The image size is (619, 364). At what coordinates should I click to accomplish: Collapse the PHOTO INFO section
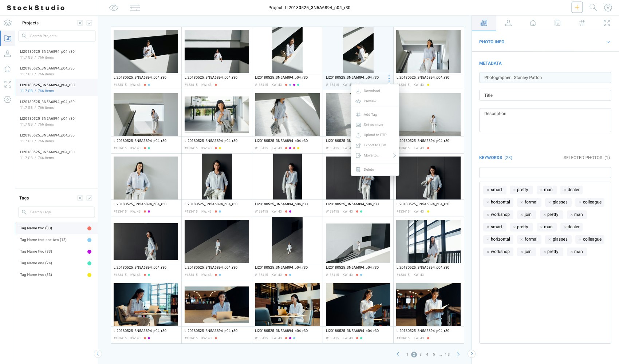coord(608,42)
